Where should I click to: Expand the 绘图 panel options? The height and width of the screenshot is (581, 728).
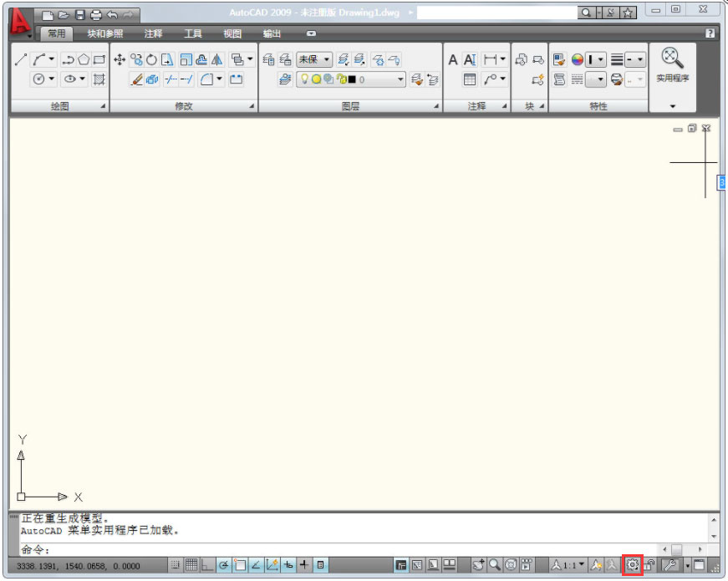point(103,106)
